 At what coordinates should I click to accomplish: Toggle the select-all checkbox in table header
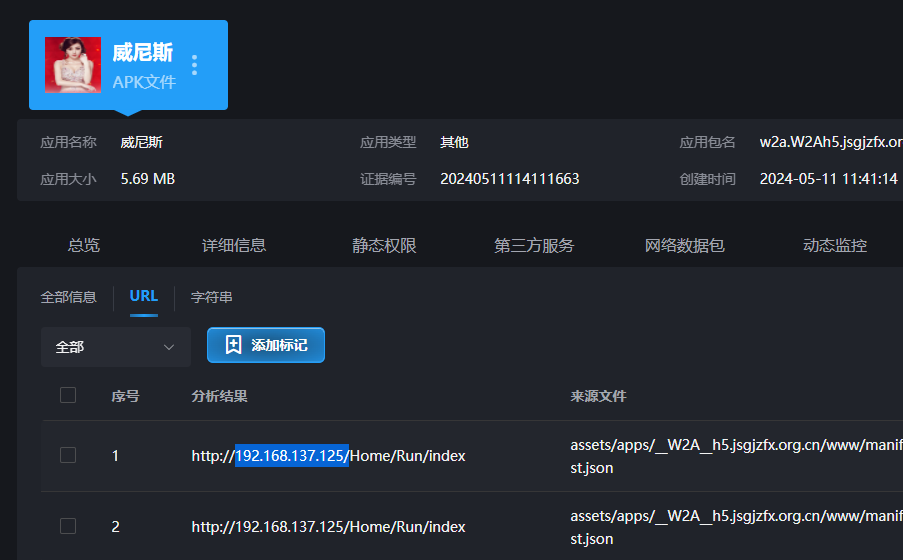(x=68, y=395)
